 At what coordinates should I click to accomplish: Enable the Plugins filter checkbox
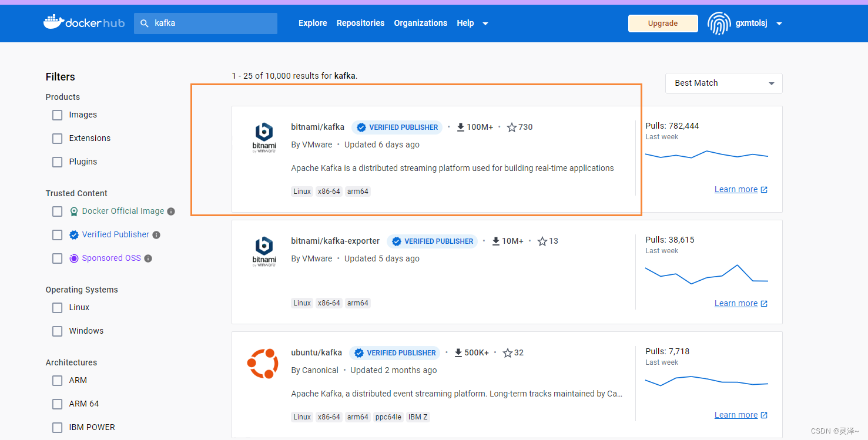pyautogui.click(x=57, y=162)
